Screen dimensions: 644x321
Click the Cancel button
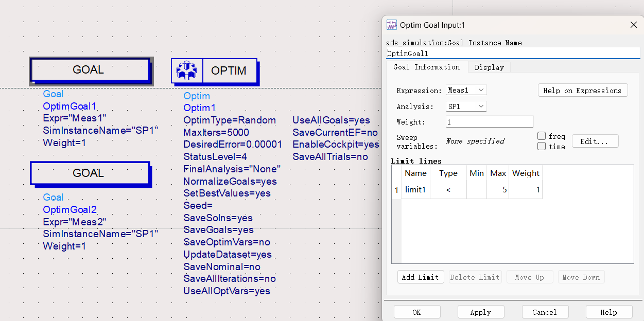(x=545, y=312)
